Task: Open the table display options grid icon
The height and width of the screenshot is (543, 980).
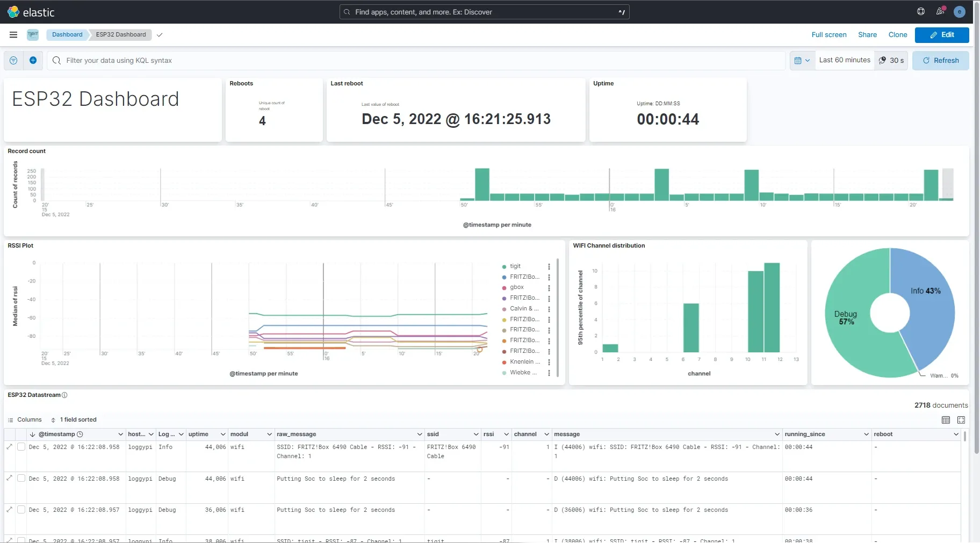Action: pos(946,420)
